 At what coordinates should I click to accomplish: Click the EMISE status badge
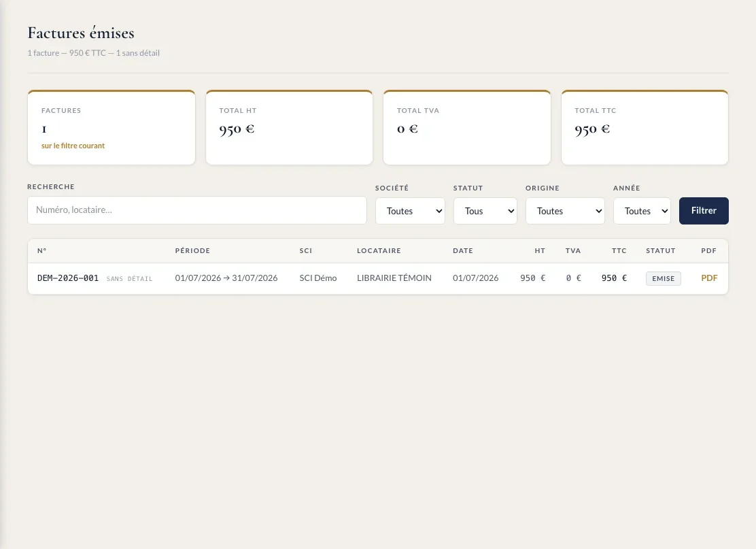tap(663, 278)
